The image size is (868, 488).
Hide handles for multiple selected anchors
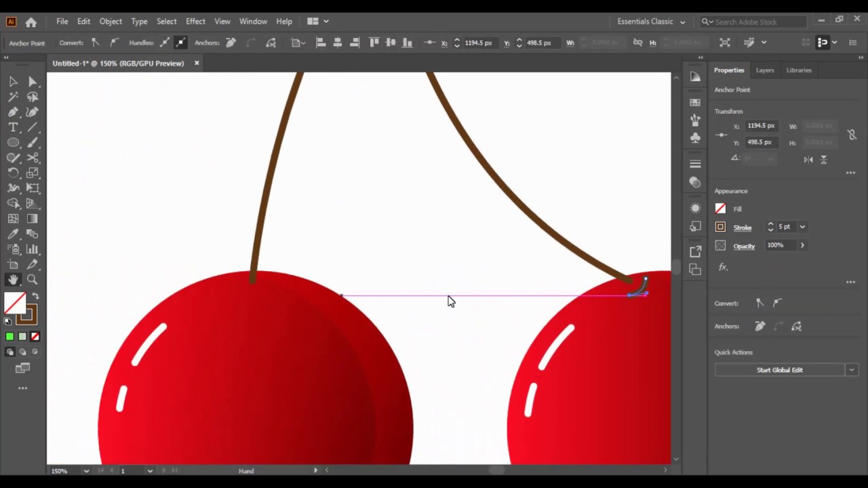click(180, 43)
